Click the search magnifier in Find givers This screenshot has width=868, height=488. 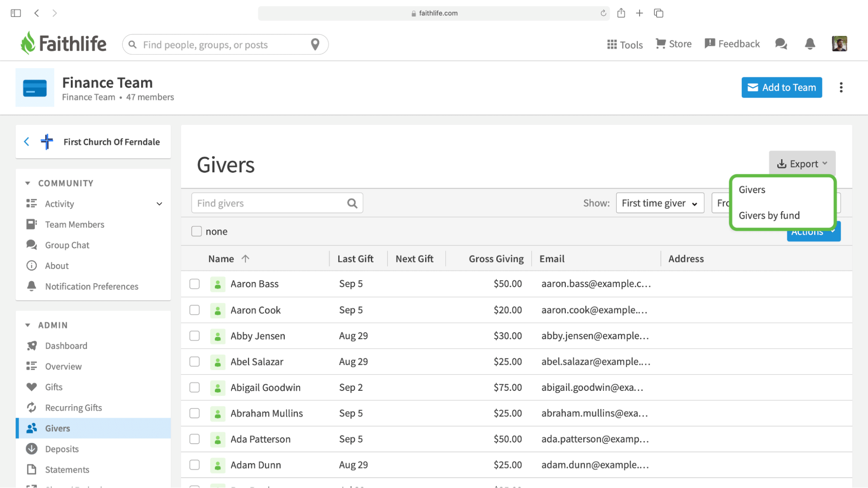(x=352, y=203)
